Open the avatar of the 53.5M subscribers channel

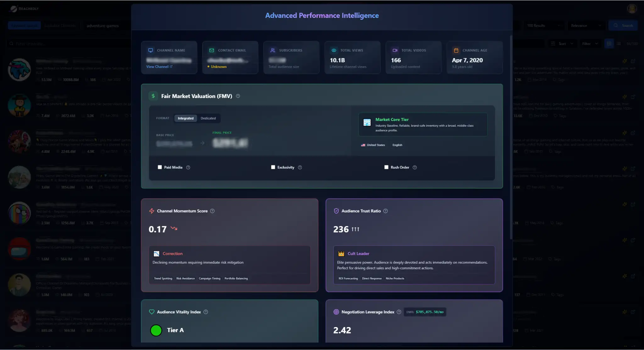[19, 70]
